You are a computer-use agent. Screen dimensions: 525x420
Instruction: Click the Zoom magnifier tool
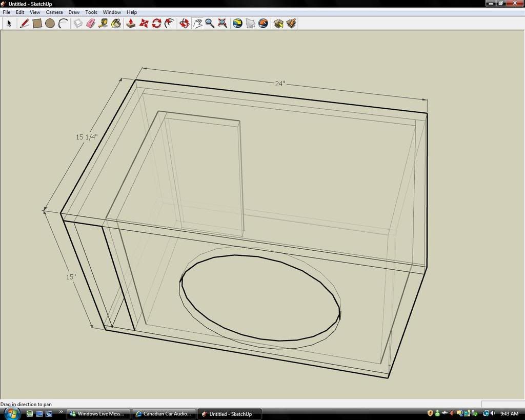[x=210, y=23]
